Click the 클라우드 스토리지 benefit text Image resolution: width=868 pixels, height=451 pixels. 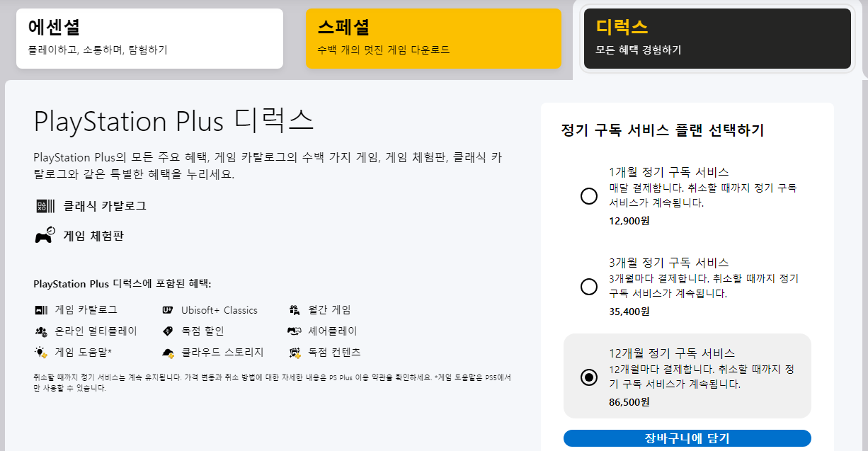pos(222,352)
